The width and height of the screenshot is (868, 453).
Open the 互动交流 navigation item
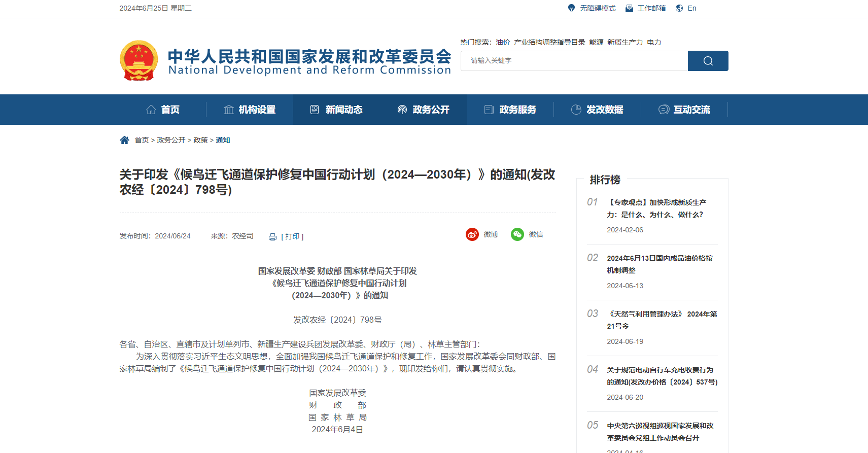point(684,110)
